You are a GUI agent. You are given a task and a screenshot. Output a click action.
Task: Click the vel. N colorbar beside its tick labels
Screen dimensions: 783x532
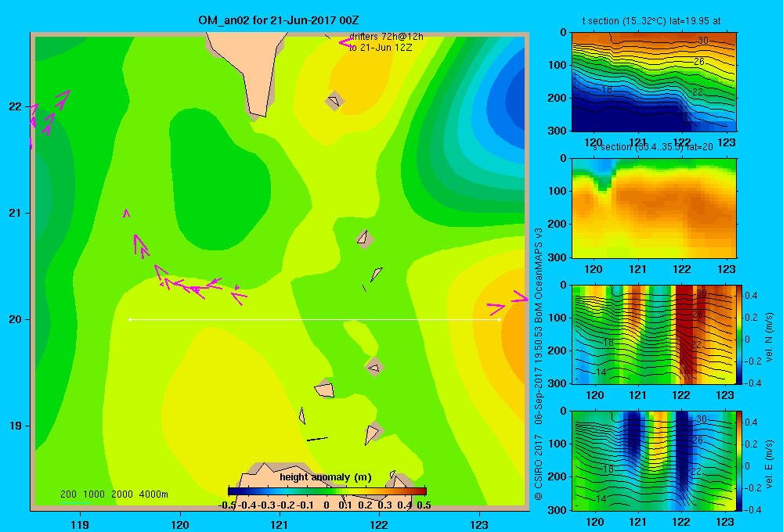click(x=739, y=334)
